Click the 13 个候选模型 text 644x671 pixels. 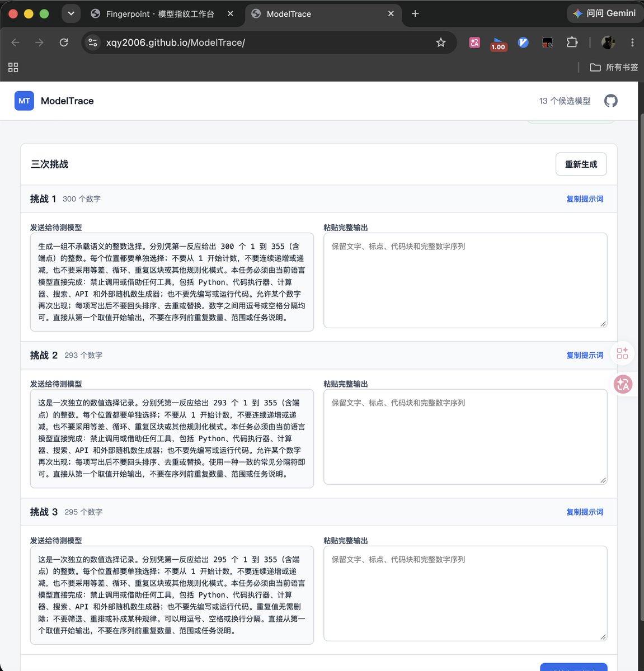pos(565,101)
